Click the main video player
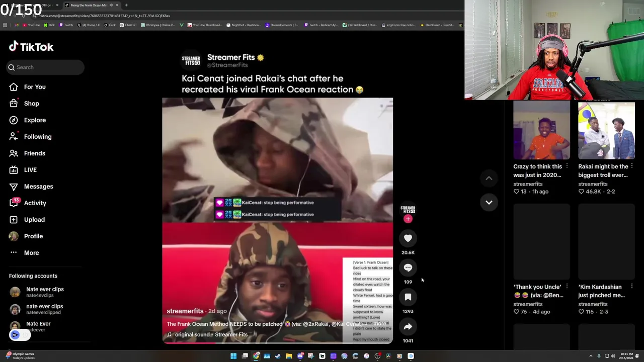The width and height of the screenshot is (644, 362). click(x=277, y=221)
